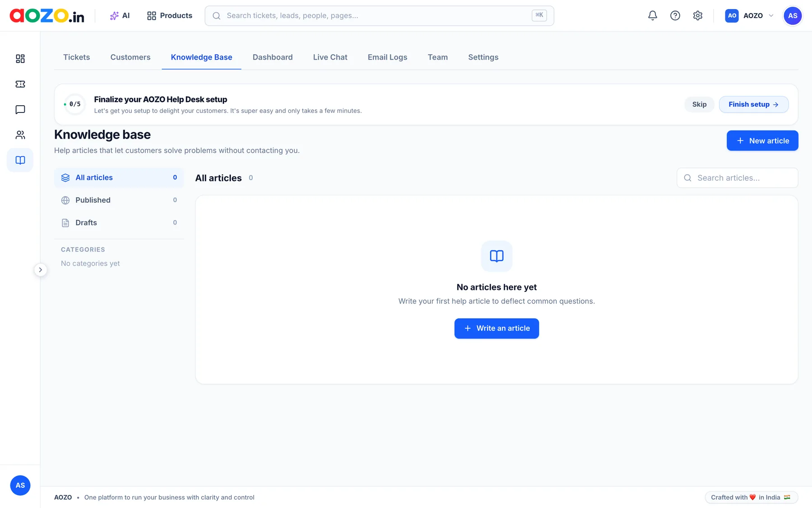
Task: Create a New article
Action: click(762, 141)
